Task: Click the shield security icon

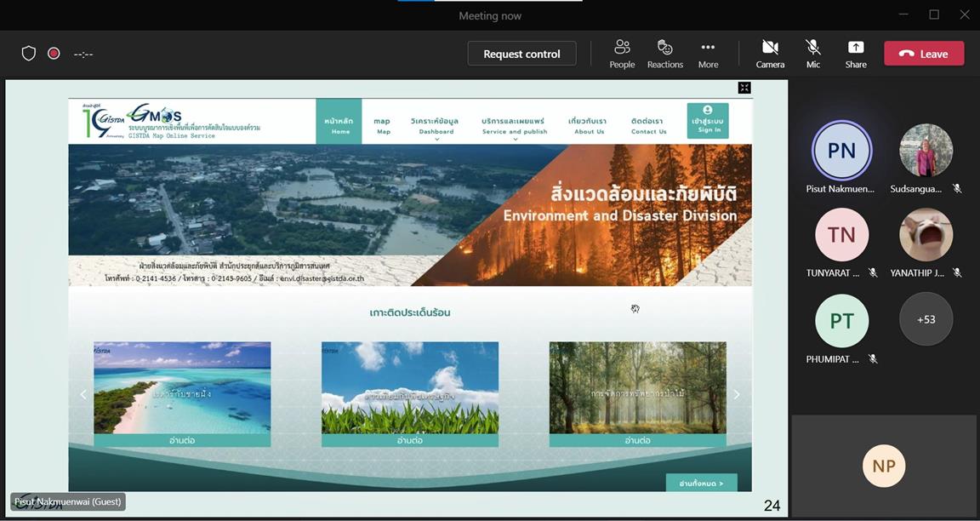Action: coord(29,54)
